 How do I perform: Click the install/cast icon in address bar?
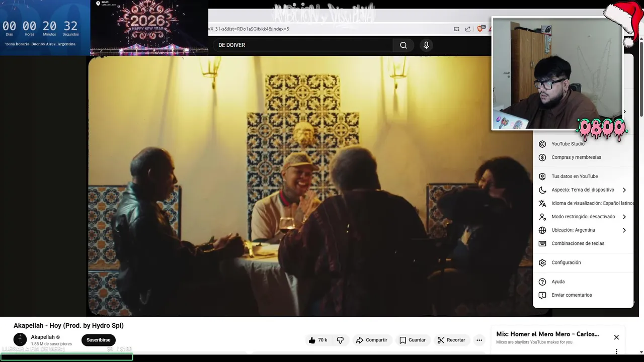pos(456,29)
